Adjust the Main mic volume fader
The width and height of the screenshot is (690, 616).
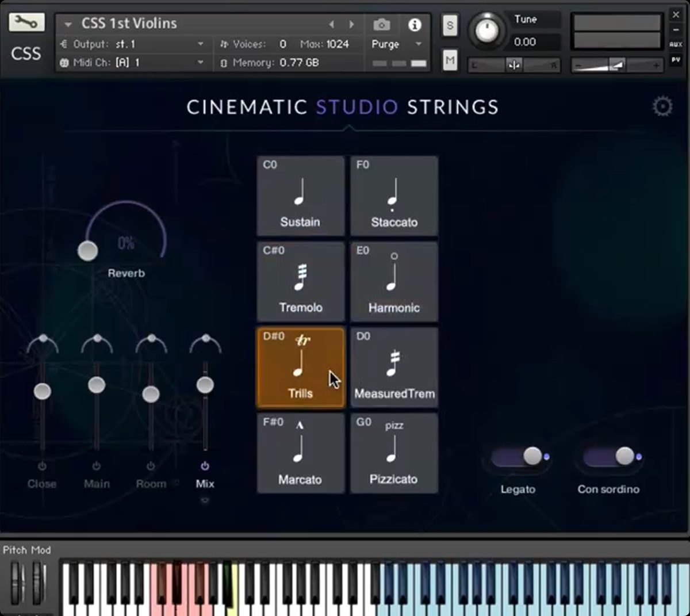coord(96,385)
